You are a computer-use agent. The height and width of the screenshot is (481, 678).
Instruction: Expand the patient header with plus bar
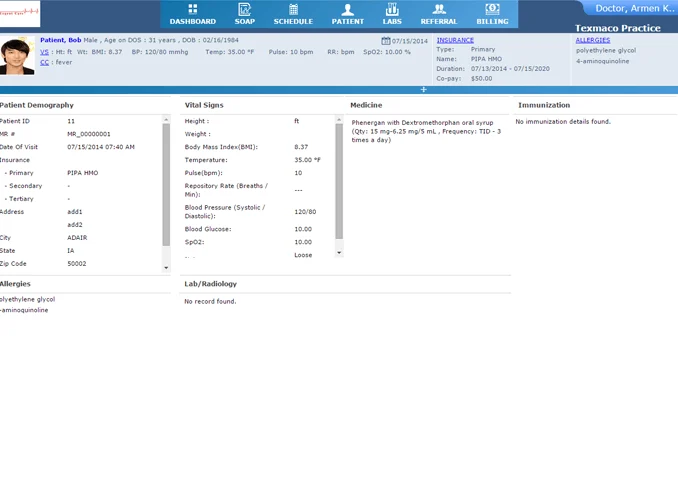coord(423,90)
